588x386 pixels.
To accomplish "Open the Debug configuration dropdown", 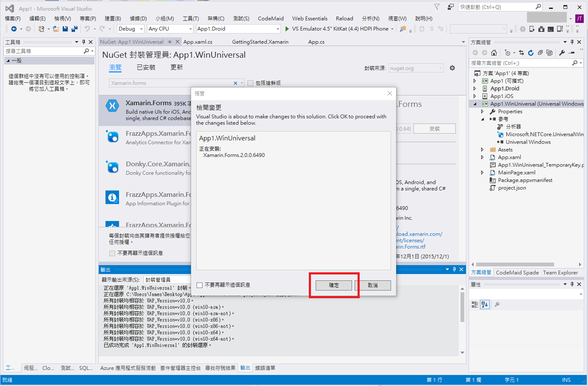I will click(130, 29).
